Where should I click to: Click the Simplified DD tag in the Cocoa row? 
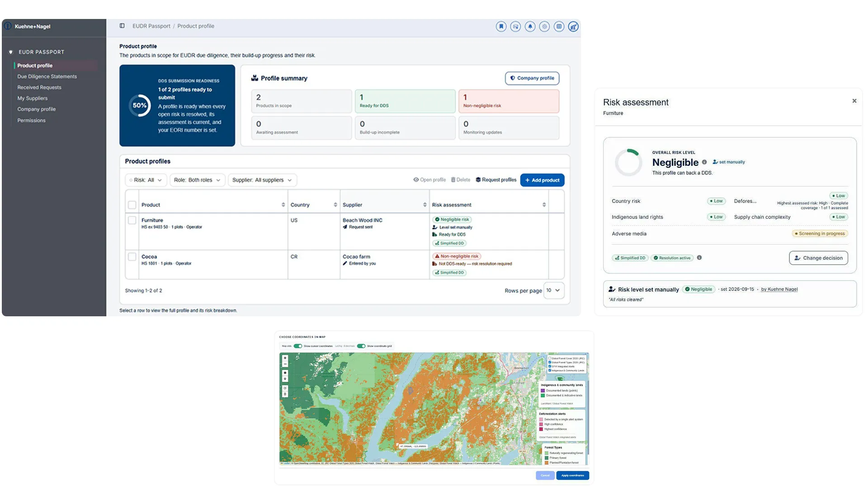pyautogui.click(x=449, y=272)
